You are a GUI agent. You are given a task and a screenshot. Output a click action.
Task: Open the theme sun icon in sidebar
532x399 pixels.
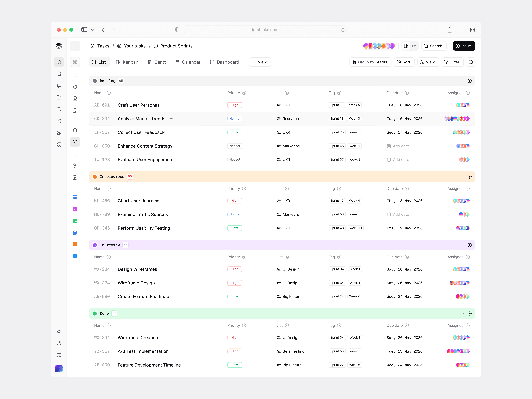[x=59, y=331]
